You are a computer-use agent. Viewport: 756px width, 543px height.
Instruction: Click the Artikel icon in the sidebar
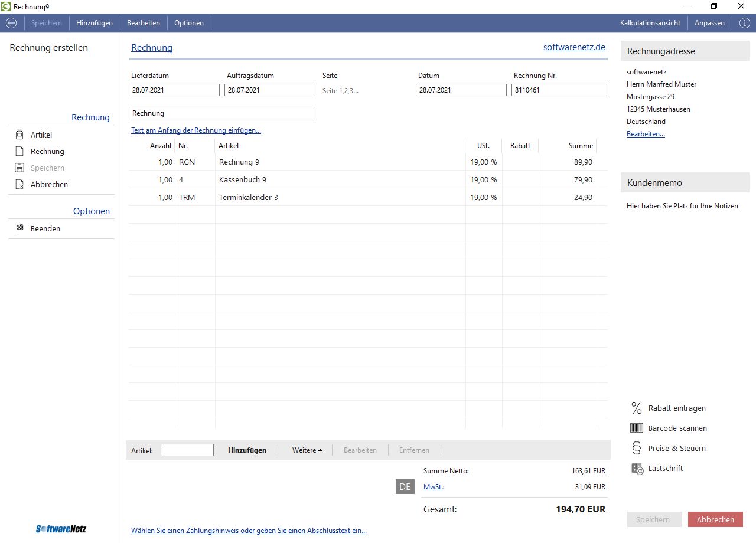[19, 135]
